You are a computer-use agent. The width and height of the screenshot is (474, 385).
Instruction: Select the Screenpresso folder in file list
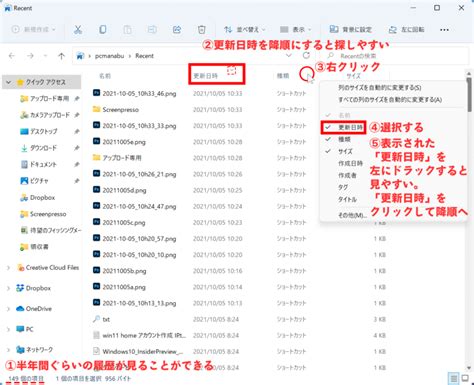(x=120, y=110)
